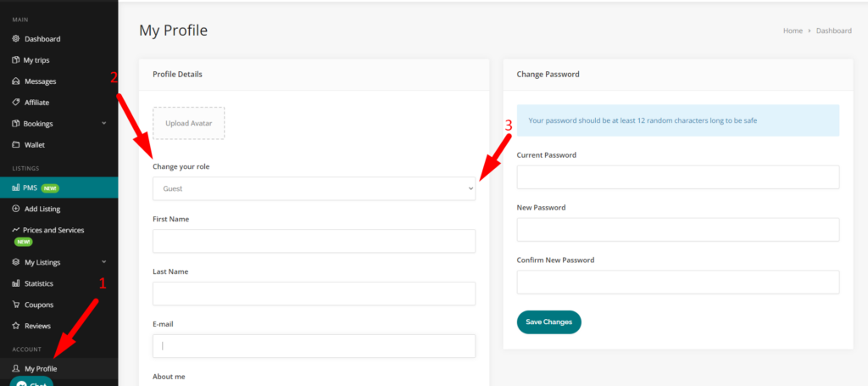Click the password safety notice text

[x=643, y=120]
